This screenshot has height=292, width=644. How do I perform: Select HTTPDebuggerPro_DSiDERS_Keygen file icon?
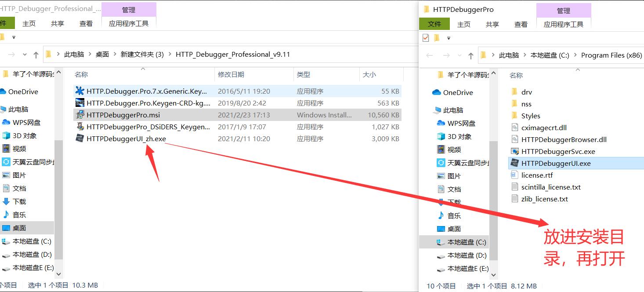click(x=80, y=127)
